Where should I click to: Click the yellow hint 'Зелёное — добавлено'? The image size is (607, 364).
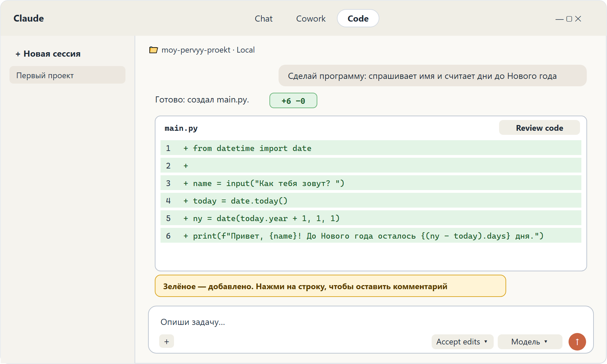(x=330, y=286)
